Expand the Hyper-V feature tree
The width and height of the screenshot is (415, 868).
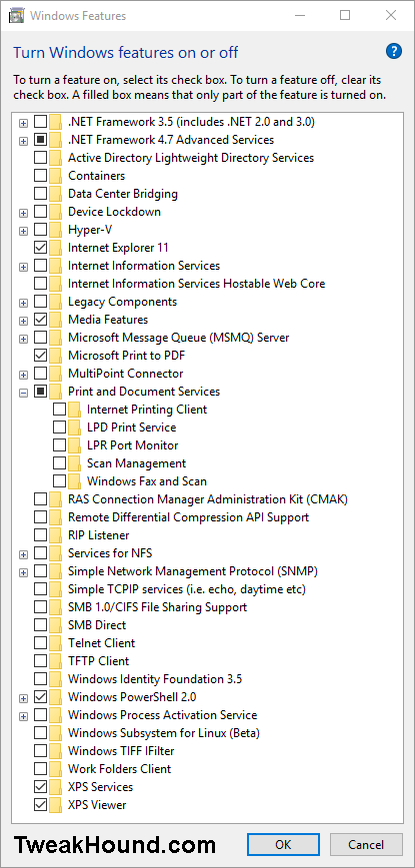click(23, 231)
